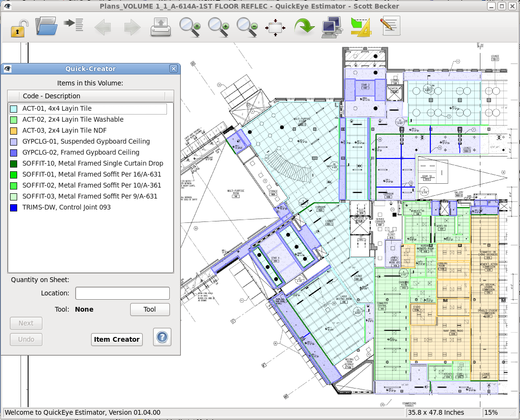
Task: Click the green SOFFIT-02 swatch
Action: coord(14,186)
